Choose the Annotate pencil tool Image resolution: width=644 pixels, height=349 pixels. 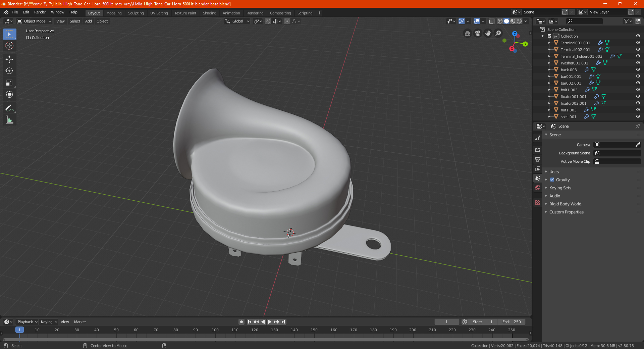(9, 108)
